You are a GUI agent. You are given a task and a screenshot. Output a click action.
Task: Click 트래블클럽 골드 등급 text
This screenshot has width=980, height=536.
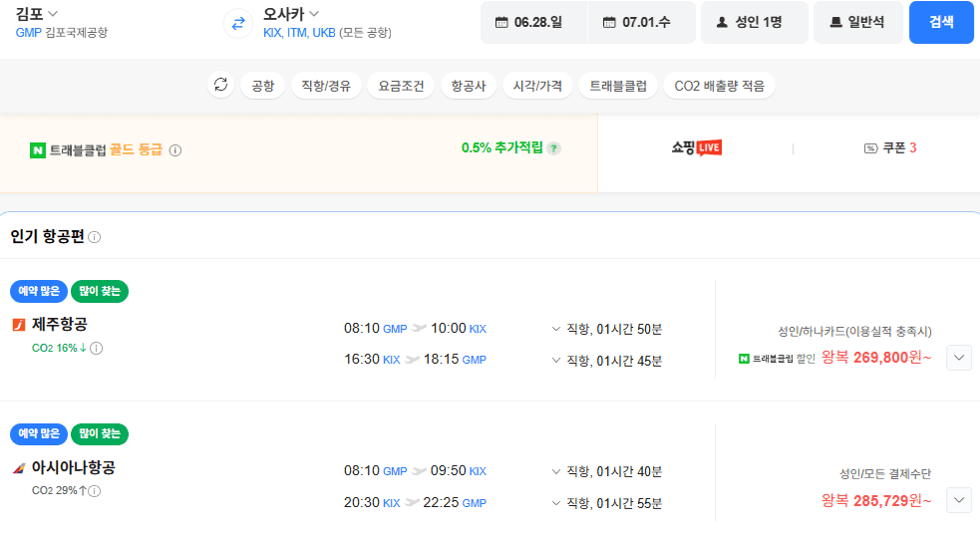coord(106,150)
